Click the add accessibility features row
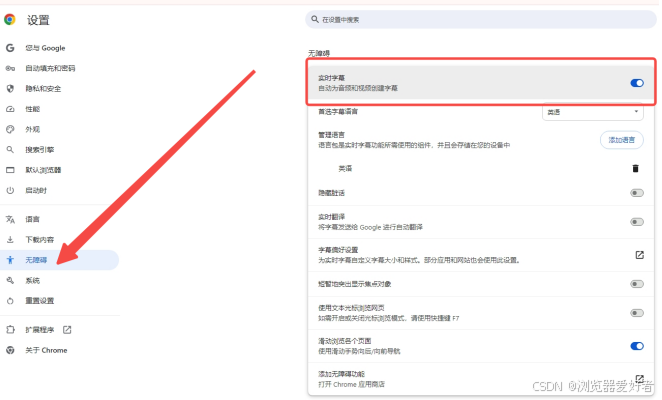The image size is (662, 400). 481,379
